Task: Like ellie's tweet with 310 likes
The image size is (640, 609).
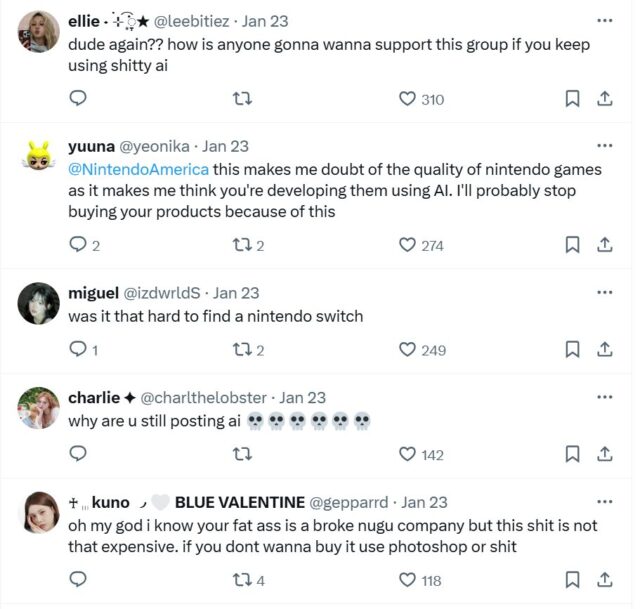Action: 408,99
